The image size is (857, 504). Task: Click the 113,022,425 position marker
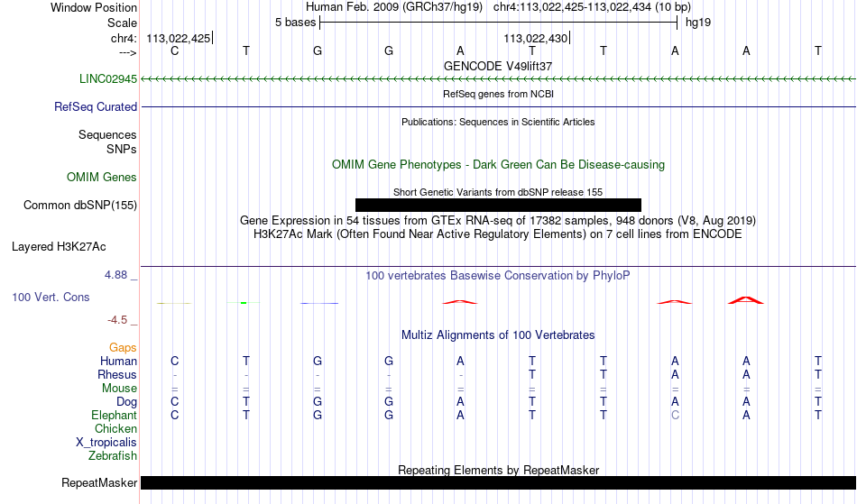point(179,38)
